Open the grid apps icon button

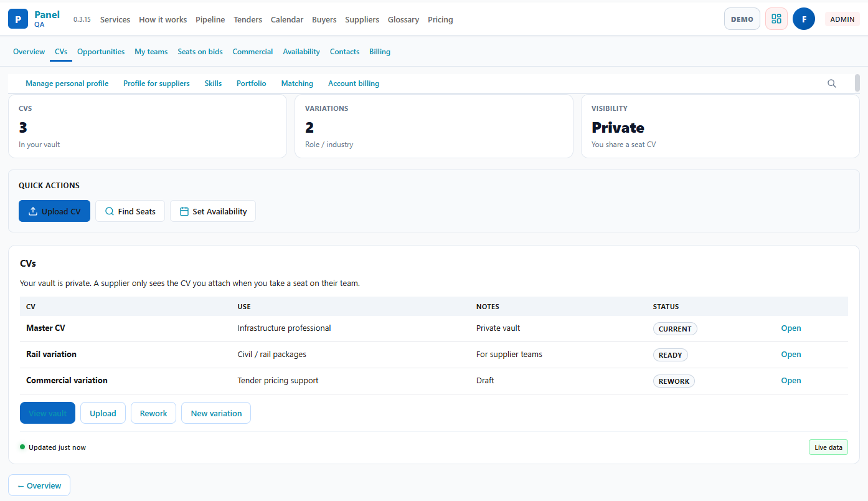coord(776,19)
